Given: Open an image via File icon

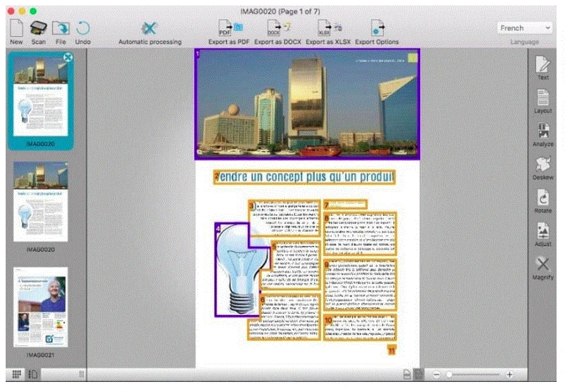Looking at the screenshot, I should (61, 32).
